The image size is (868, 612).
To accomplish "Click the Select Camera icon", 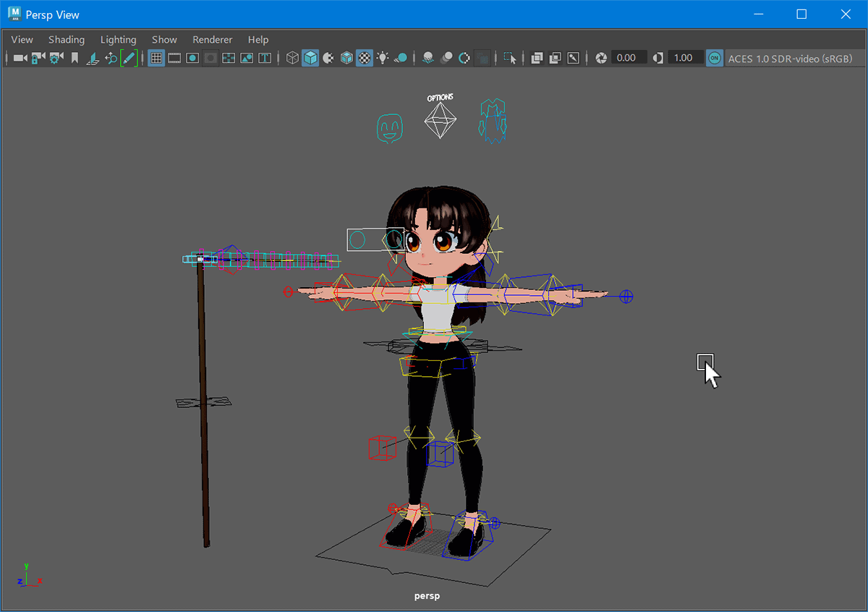I will (20, 58).
